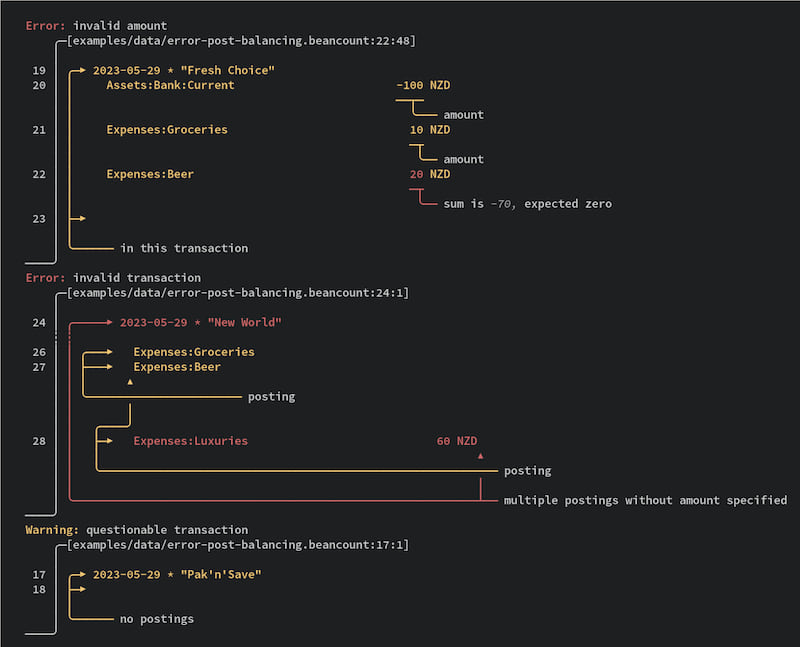Click 'Expenses:Beer' on line 22

point(150,174)
